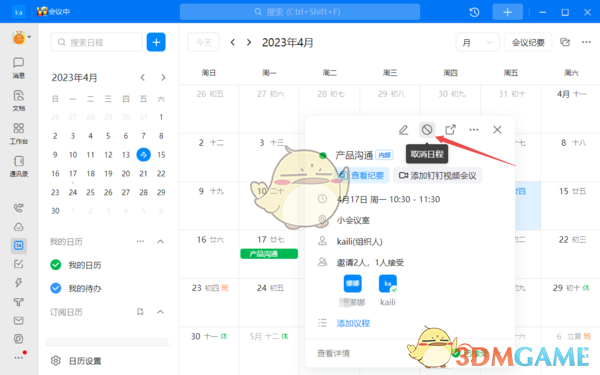The image size is (600, 375).
Task: Go to previous month in main calendar
Action: coord(233,42)
